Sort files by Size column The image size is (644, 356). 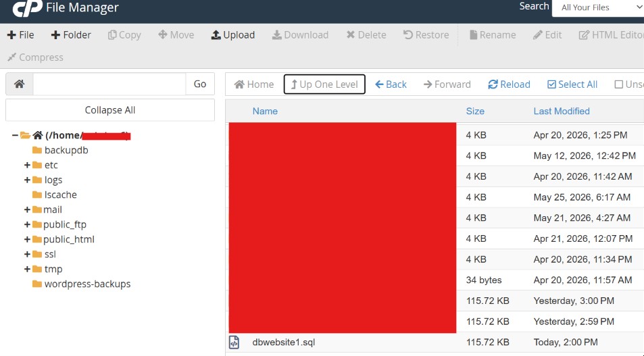pyautogui.click(x=475, y=111)
